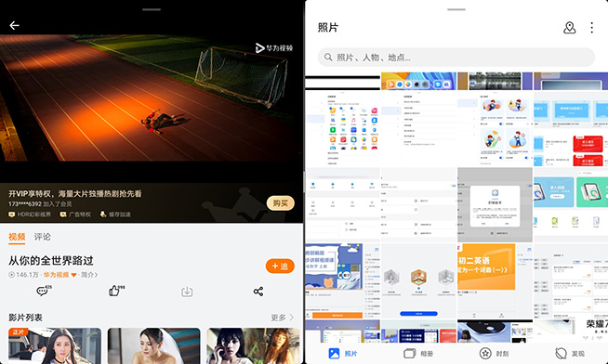Tap the search magnifier icon

[x=328, y=58]
